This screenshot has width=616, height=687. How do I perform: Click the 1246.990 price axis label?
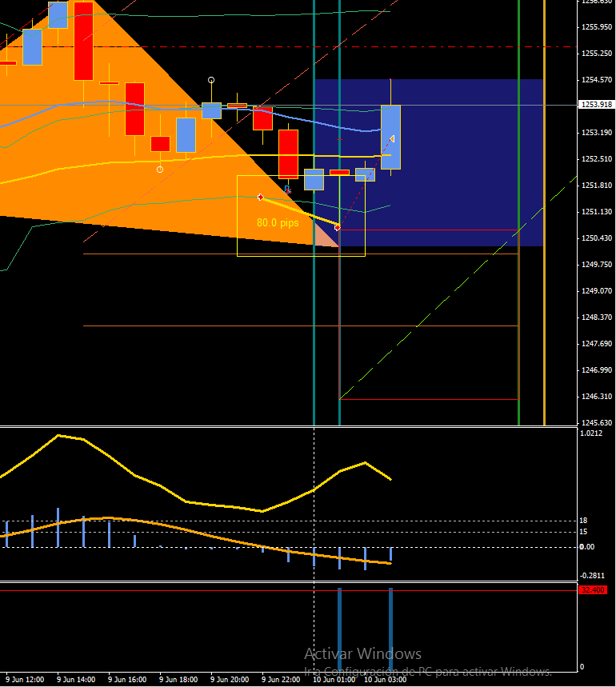(x=597, y=370)
